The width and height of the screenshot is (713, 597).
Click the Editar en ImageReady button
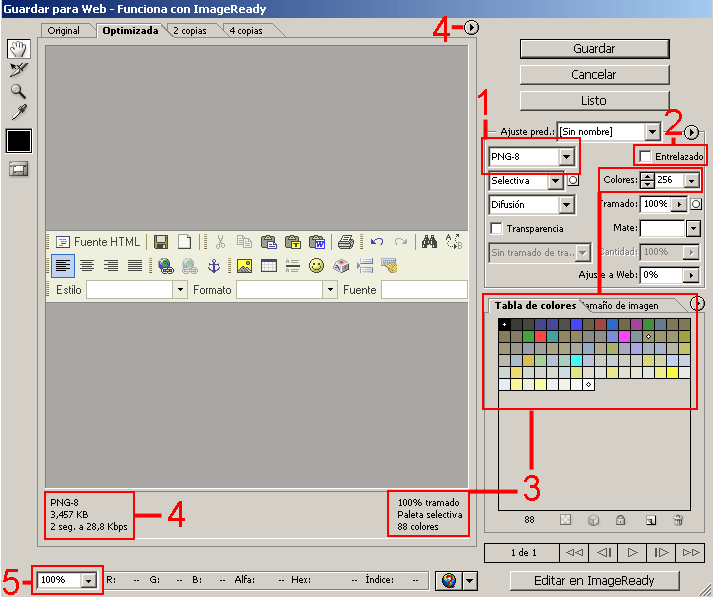click(594, 580)
